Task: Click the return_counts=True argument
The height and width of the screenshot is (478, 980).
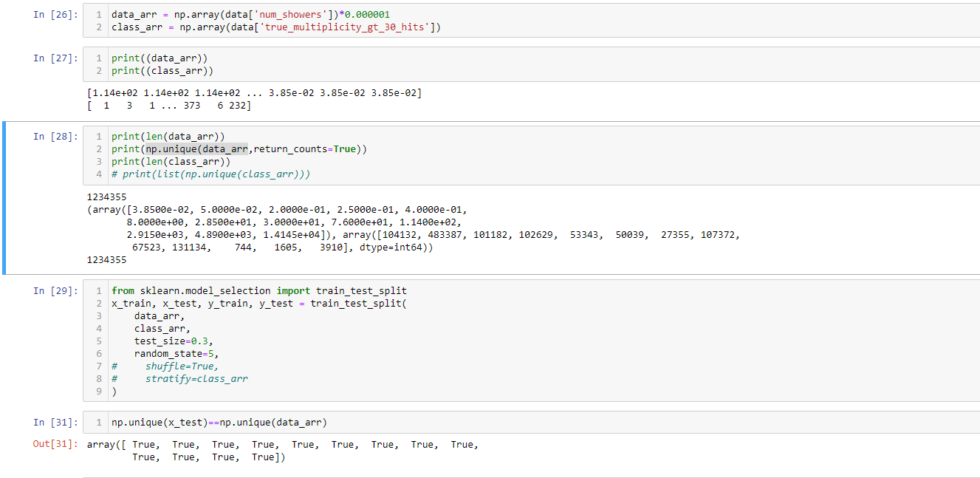Action: pos(304,148)
